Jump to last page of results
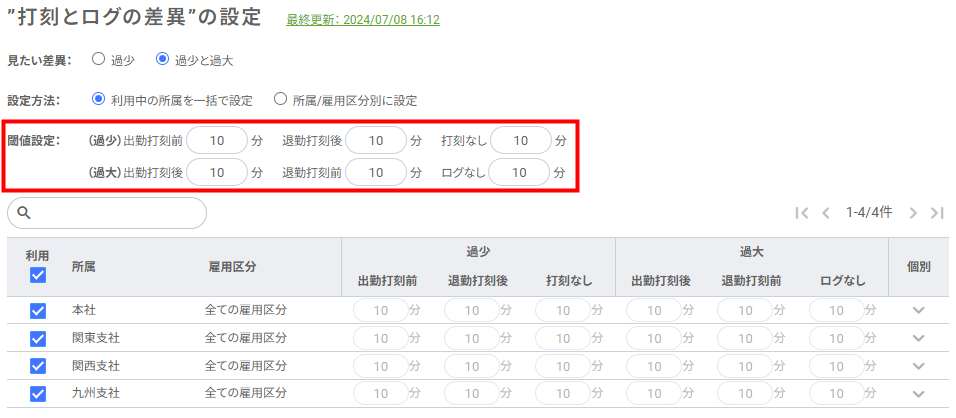 pyautogui.click(x=937, y=213)
